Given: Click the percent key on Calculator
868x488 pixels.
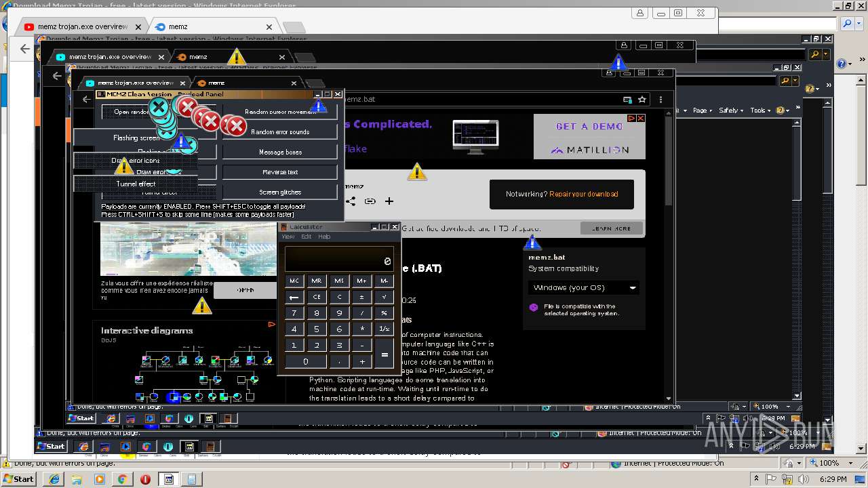Looking at the screenshot, I should click(384, 313).
